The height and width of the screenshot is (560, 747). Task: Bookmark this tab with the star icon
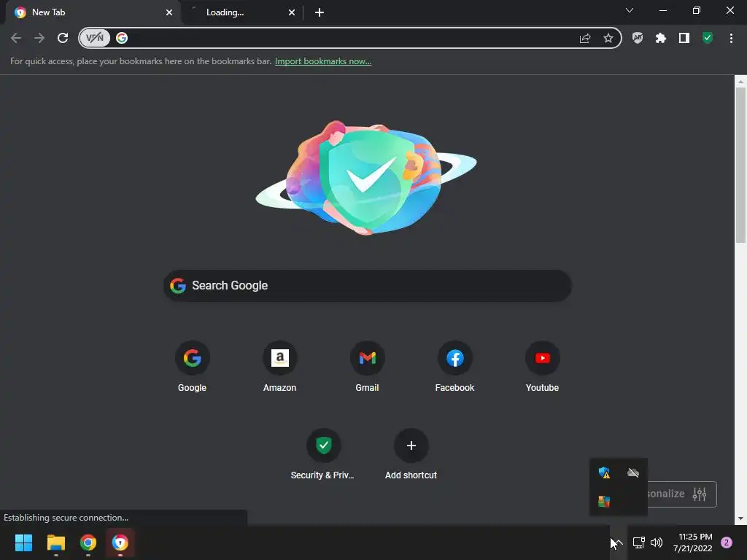click(x=608, y=38)
